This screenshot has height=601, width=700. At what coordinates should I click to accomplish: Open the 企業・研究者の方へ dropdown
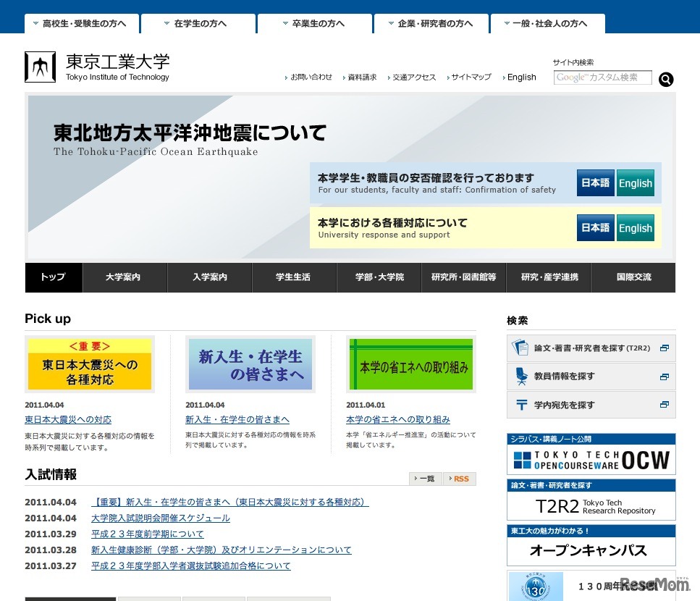click(431, 22)
